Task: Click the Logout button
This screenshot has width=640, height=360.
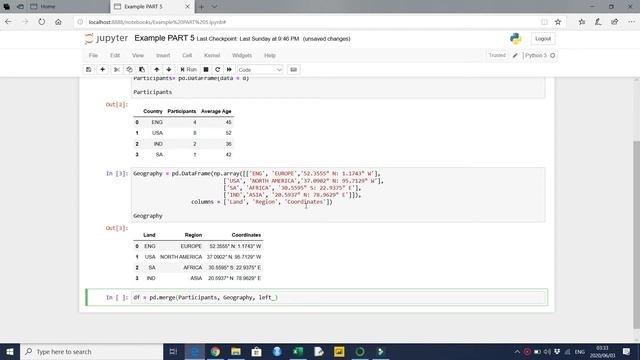Action: click(543, 39)
